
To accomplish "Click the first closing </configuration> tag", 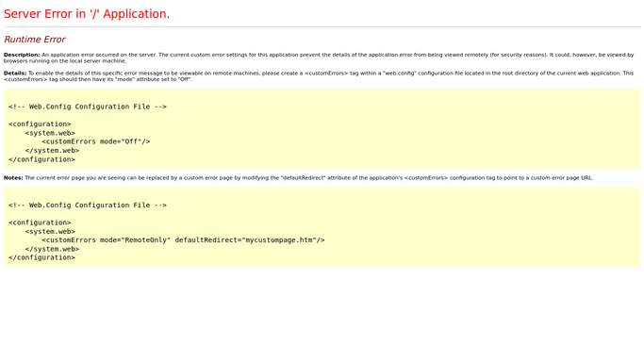I will [x=41, y=159].
